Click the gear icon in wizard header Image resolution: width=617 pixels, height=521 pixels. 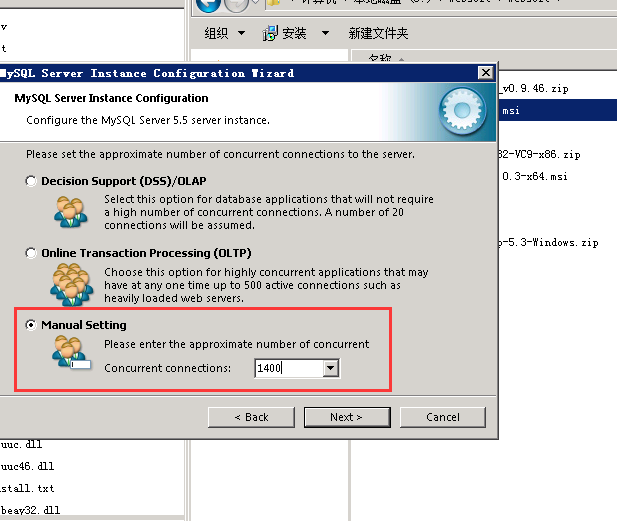point(461,108)
